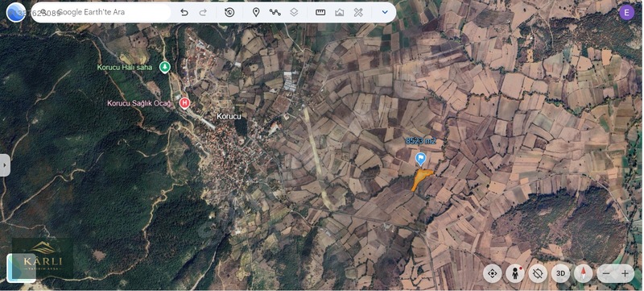Select the ruler measure tool
This screenshot has height=291, width=644.
[x=320, y=12]
